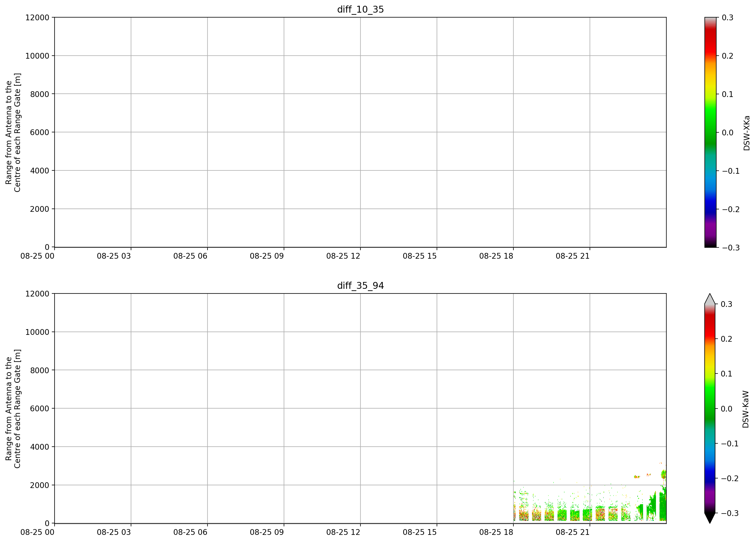Click the −0.1 tick on DSW-XKa colorbar
This screenshot has width=756, height=542.
tap(731, 171)
